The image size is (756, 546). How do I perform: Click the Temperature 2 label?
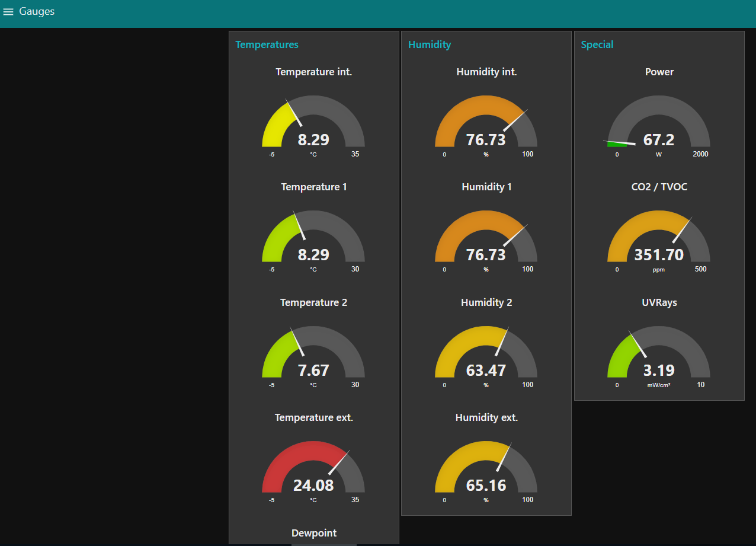(x=314, y=302)
